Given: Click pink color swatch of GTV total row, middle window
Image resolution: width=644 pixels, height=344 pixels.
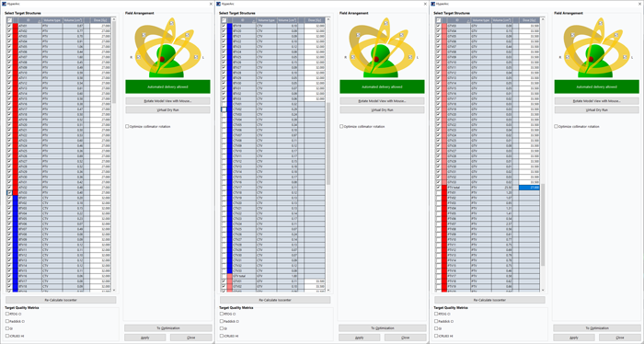Looking at the screenshot, I should click(230, 276).
